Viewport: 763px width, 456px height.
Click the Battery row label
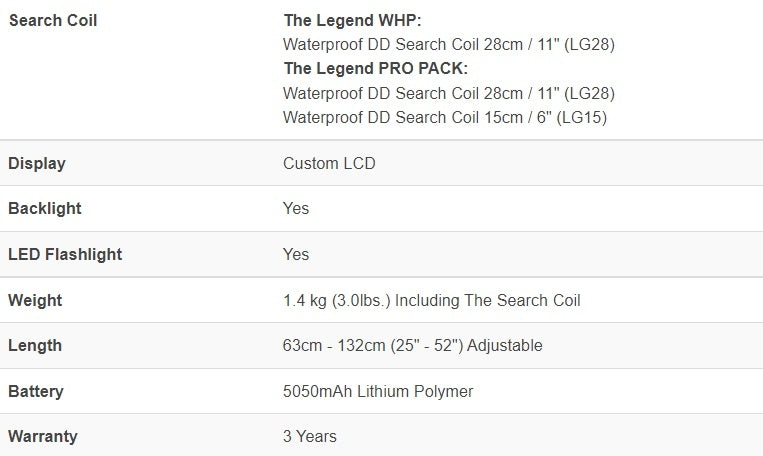point(38,391)
